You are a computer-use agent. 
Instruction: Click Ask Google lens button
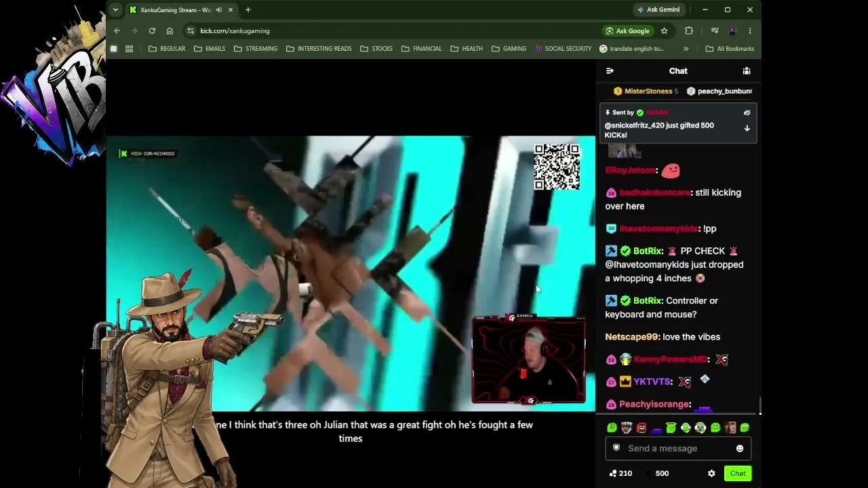tap(627, 30)
